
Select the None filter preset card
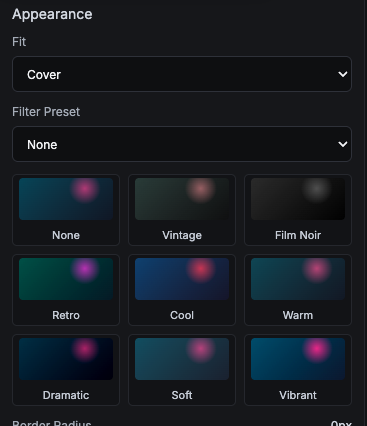point(66,210)
